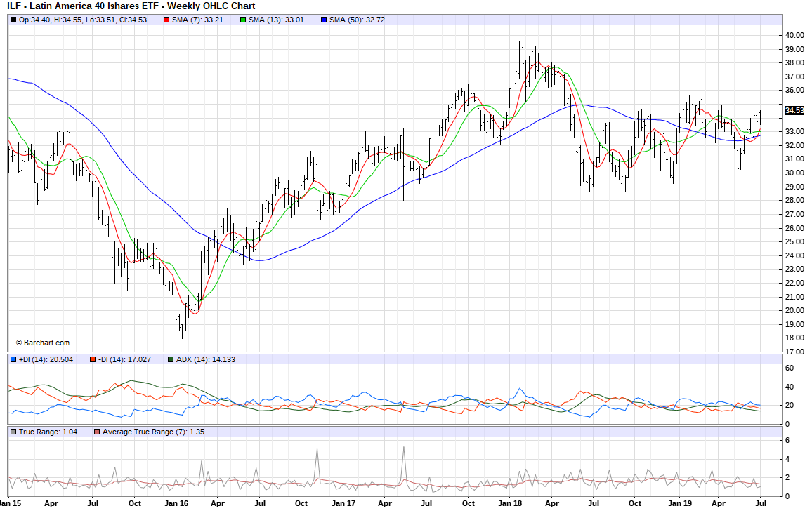Click the chart title ILF Latin America 40
The image size is (812, 525).
(x=131, y=6)
